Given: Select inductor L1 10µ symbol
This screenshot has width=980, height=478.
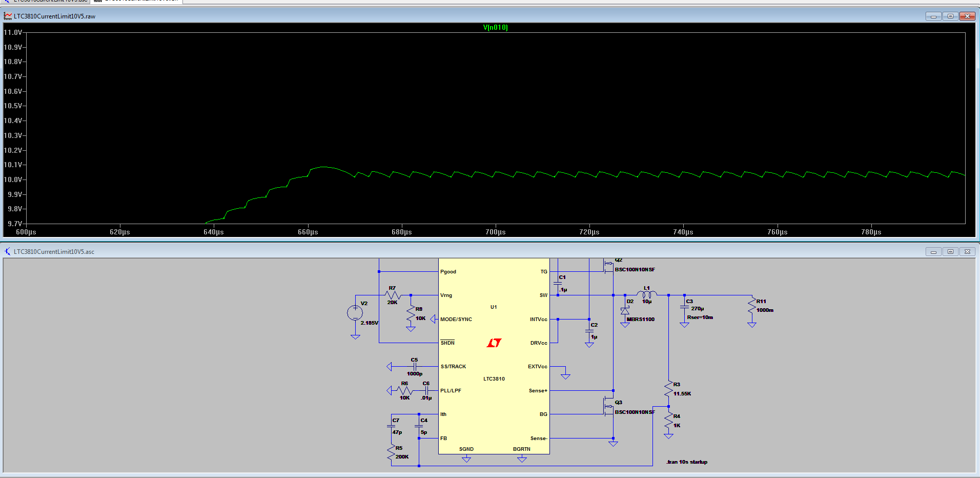Looking at the screenshot, I should click(x=647, y=294).
